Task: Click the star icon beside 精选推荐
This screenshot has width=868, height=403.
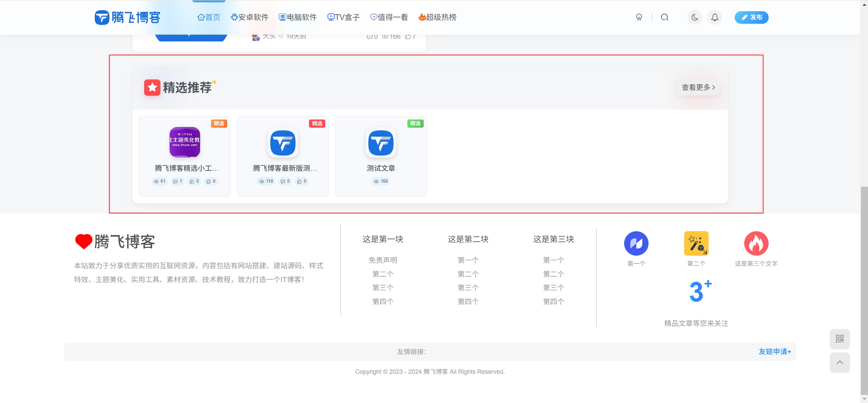Action: tap(152, 87)
